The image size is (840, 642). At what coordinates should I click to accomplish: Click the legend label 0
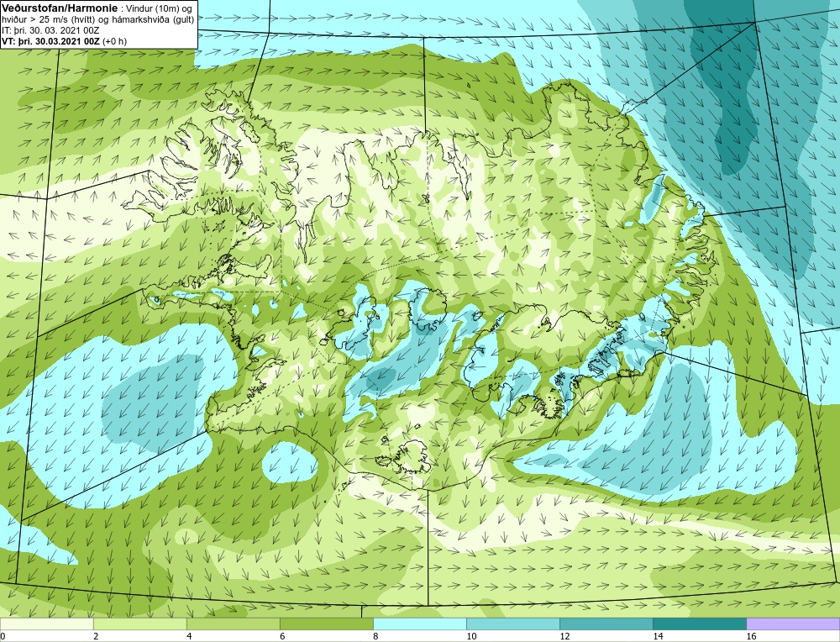point(3,636)
